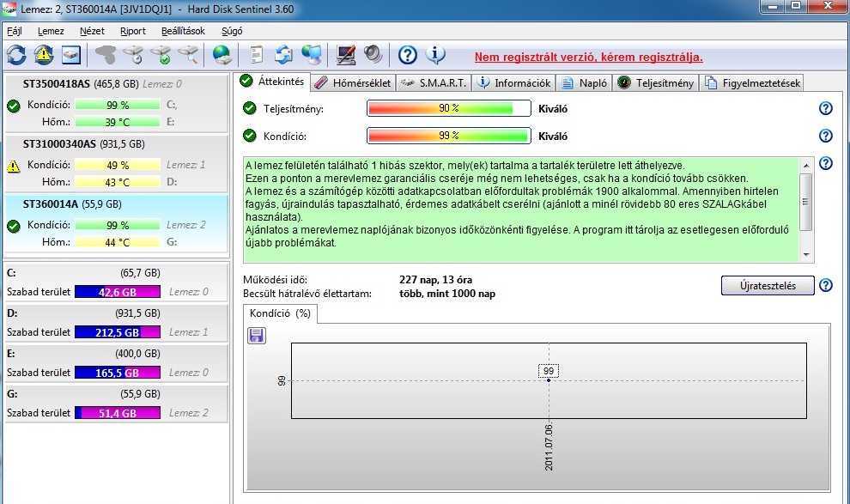Open the Lemez menu
The height and width of the screenshot is (504, 850).
pos(51,31)
